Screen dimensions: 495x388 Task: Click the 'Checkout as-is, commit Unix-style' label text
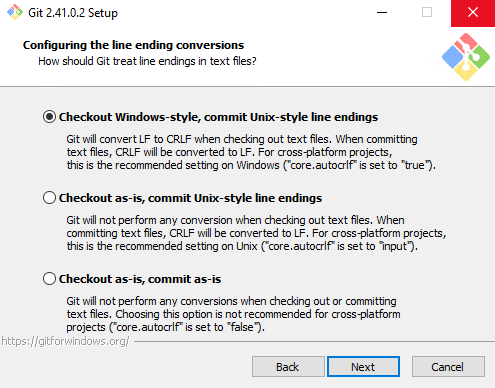(x=190, y=198)
